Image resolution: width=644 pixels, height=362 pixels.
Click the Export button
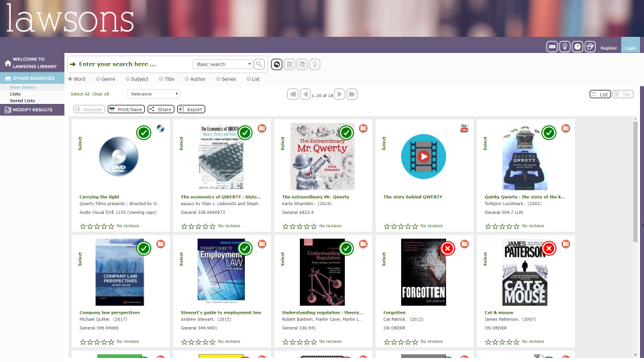pyautogui.click(x=191, y=109)
